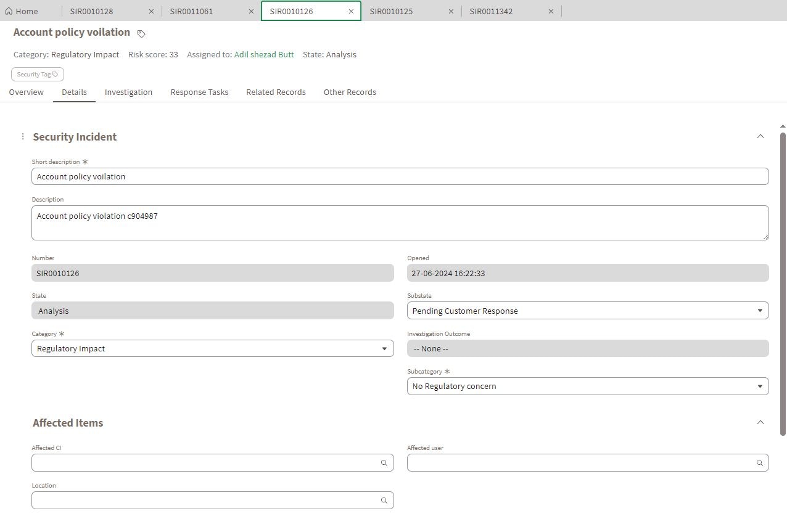
Task: Switch to the SIR0010125 tab
Action: click(391, 11)
